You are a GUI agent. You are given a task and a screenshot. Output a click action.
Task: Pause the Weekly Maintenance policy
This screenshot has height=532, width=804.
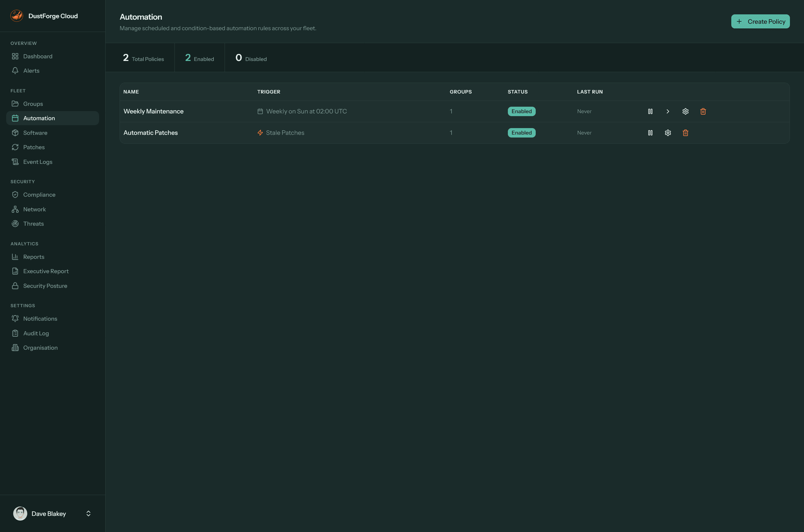pos(651,111)
